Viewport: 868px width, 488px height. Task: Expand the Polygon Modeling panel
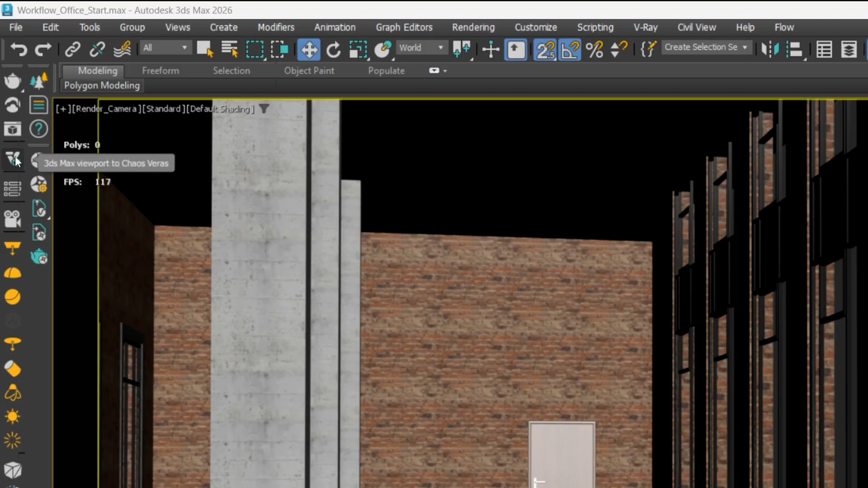(x=102, y=85)
